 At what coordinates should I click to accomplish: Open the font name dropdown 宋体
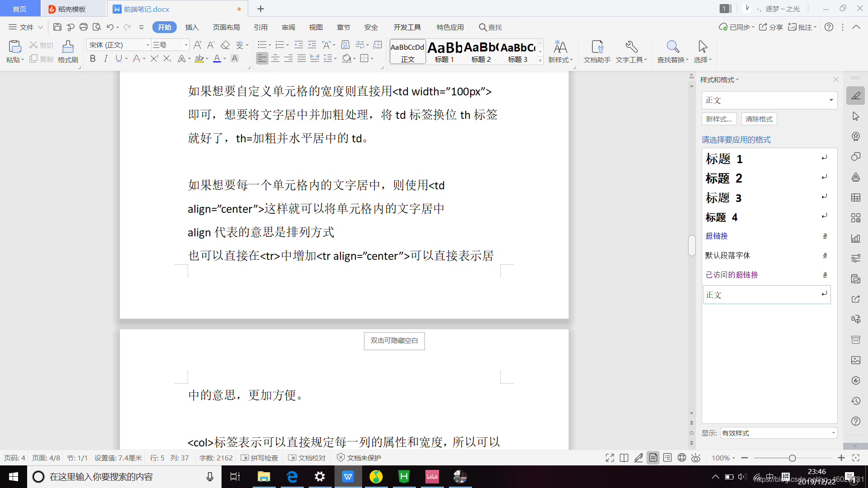147,45
